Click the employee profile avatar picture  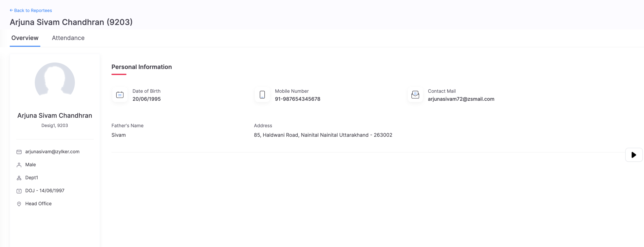pos(55,80)
